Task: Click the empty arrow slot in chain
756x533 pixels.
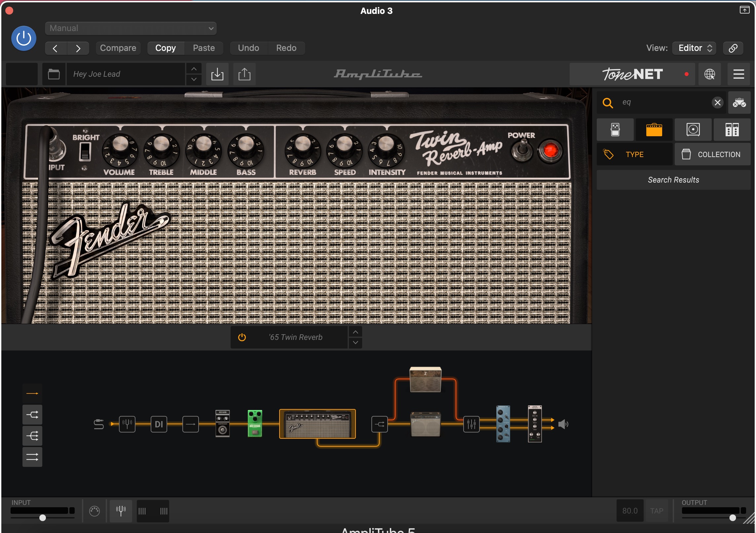Action: coord(191,424)
